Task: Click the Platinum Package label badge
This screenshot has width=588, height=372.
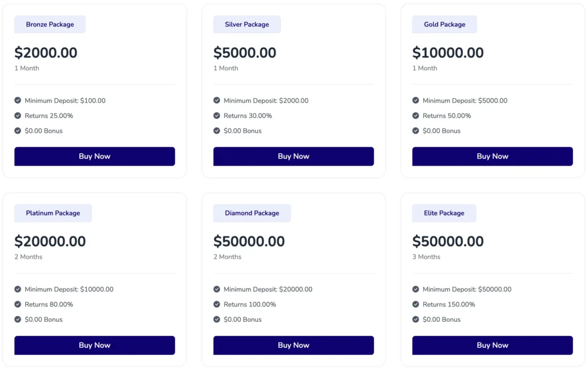Action: point(53,213)
